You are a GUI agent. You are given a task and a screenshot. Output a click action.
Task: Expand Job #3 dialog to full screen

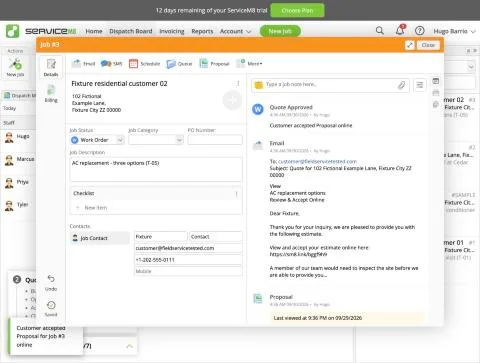point(409,45)
